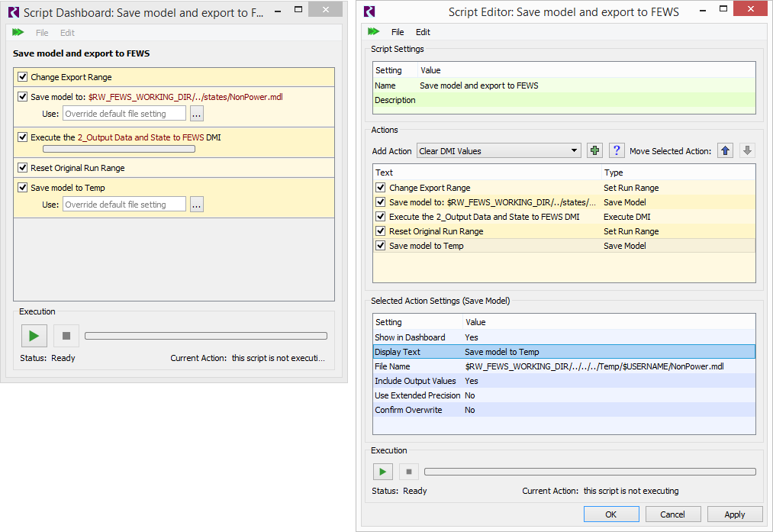Select the Display Text setting row
The image size is (773, 532).
(x=564, y=352)
